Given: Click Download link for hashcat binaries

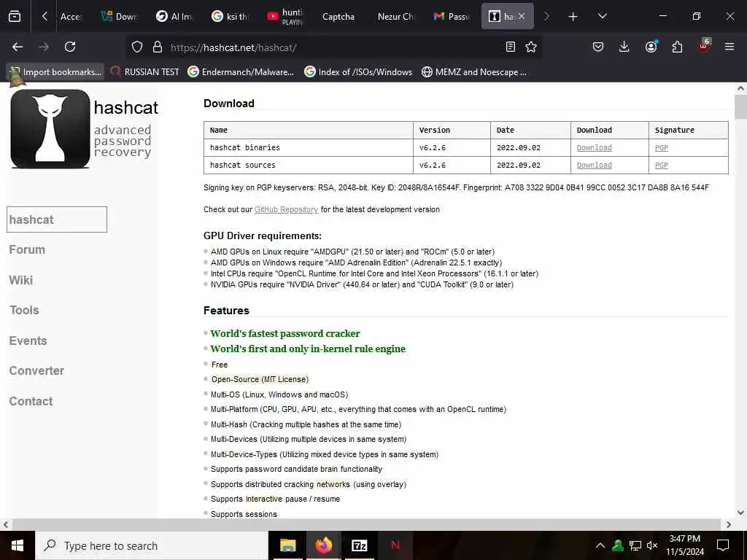Looking at the screenshot, I should point(594,147).
